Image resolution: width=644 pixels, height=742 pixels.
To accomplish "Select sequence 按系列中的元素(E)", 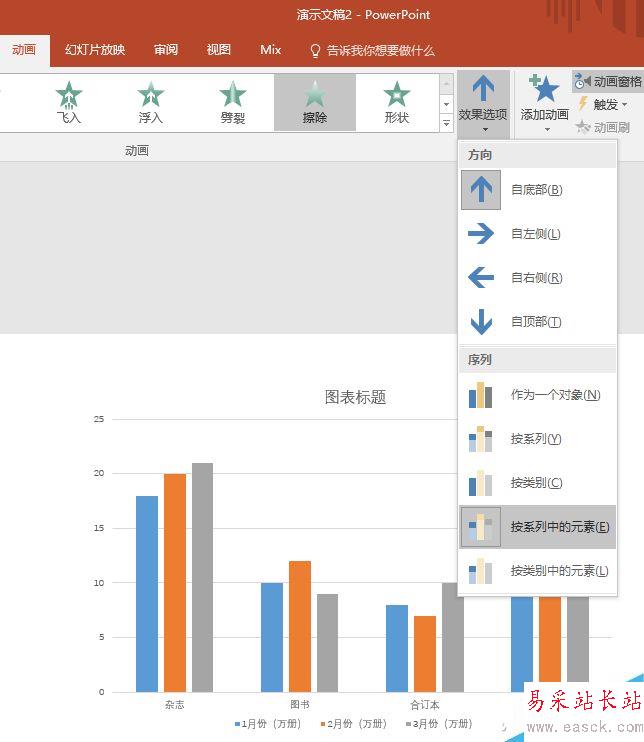I will pyautogui.click(x=538, y=527).
